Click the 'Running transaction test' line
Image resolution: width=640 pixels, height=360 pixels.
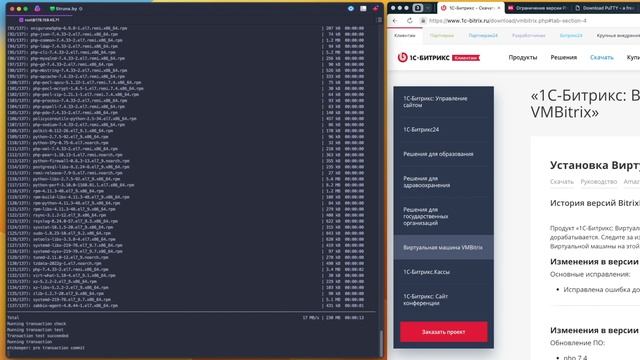tap(35, 330)
